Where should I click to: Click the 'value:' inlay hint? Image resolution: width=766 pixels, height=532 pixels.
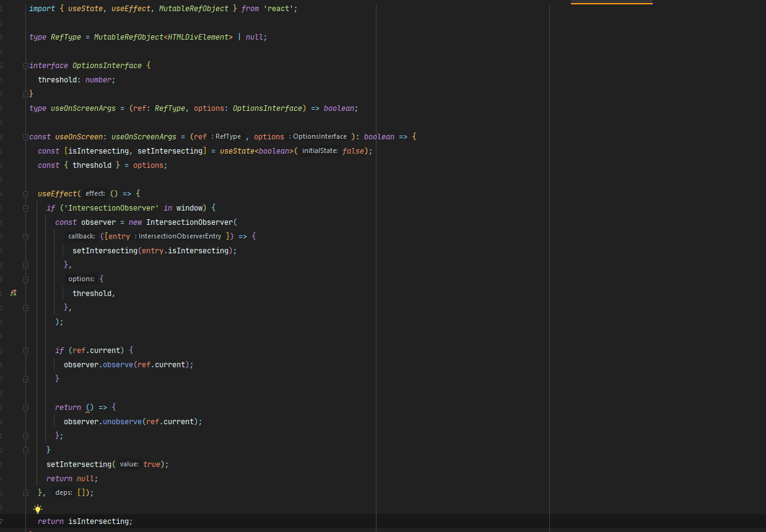(x=129, y=464)
